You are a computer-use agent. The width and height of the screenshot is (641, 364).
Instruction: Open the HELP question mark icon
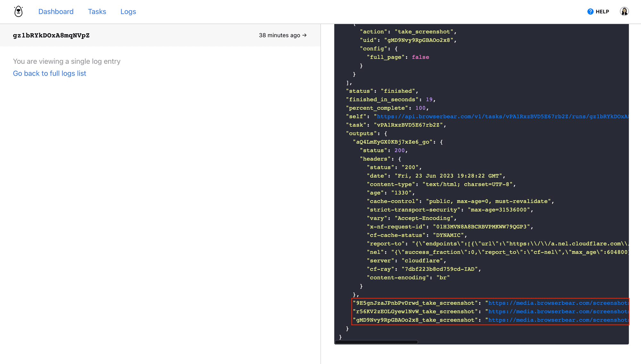pos(590,11)
